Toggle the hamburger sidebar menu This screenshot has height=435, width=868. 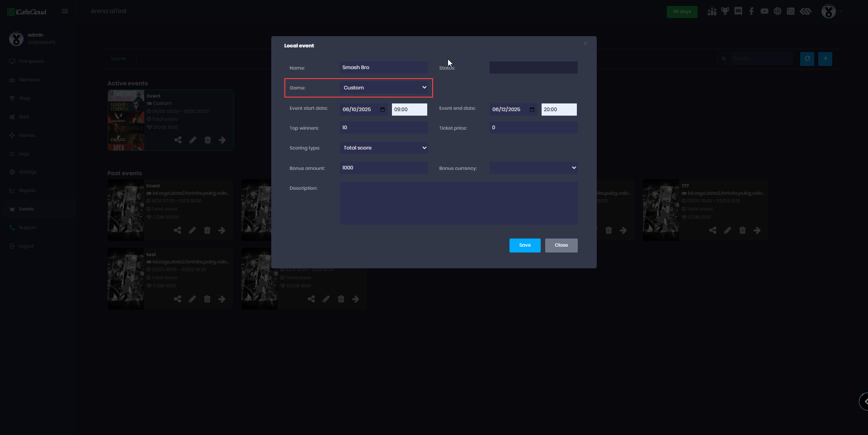point(65,11)
